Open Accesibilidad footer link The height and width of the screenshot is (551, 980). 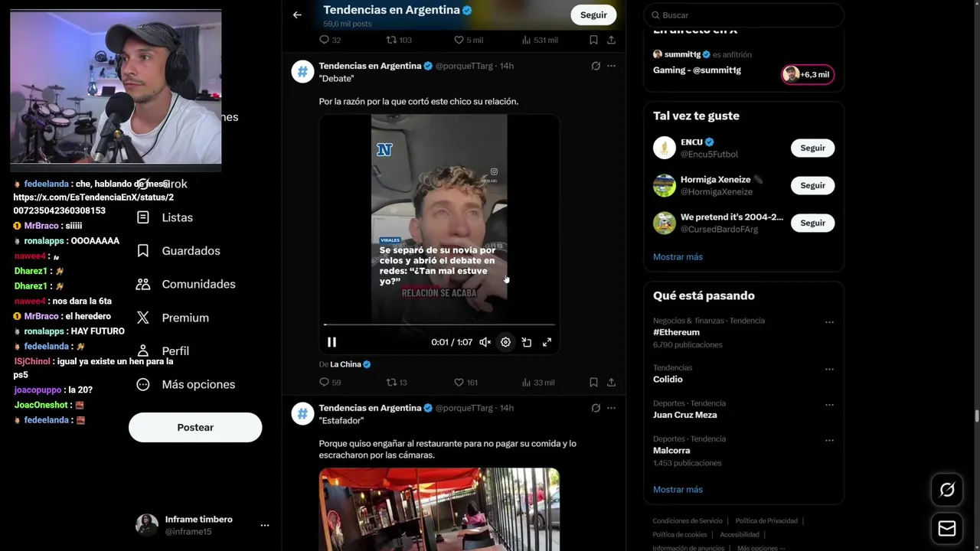coord(740,535)
